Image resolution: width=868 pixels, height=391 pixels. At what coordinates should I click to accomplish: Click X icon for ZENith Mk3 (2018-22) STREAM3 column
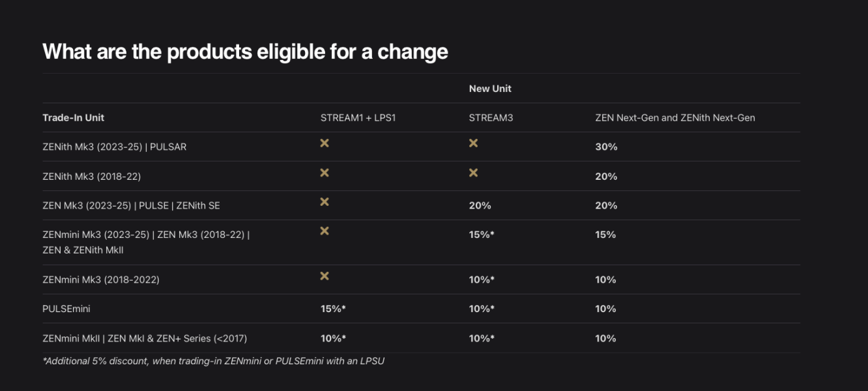pyautogui.click(x=474, y=173)
